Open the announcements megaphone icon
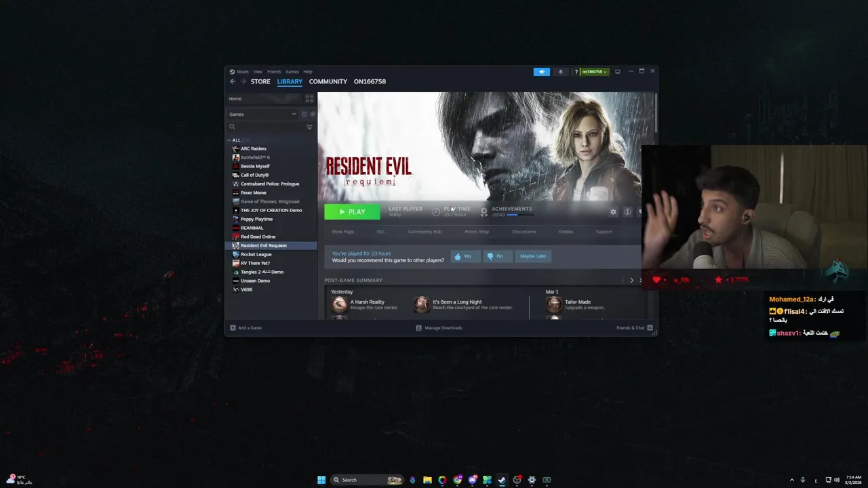Image resolution: width=868 pixels, height=488 pixels. [x=541, y=72]
